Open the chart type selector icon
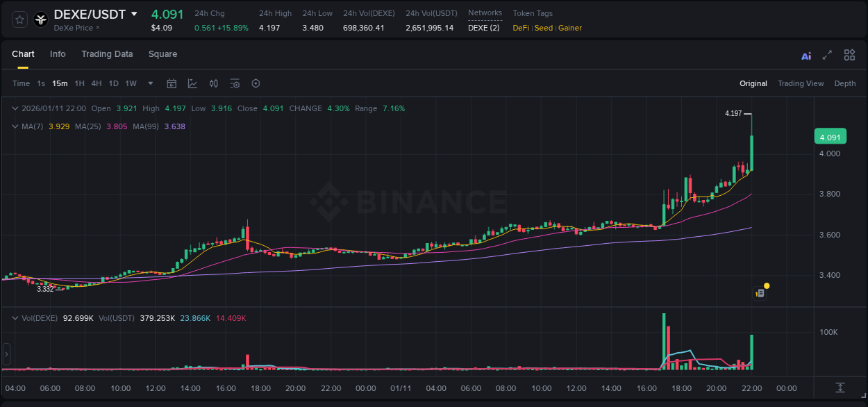868x407 pixels. [x=192, y=83]
